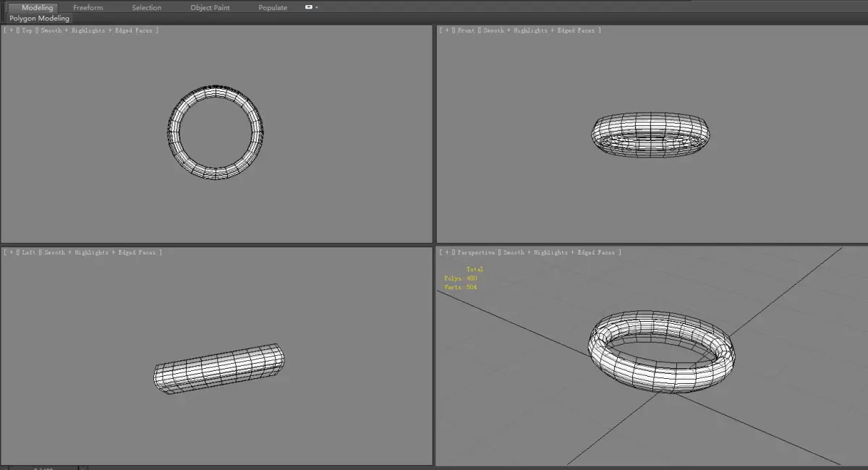This screenshot has width=868, height=470.
Task: Click the 'Polys: 480' statistic text
Action: click(x=461, y=278)
